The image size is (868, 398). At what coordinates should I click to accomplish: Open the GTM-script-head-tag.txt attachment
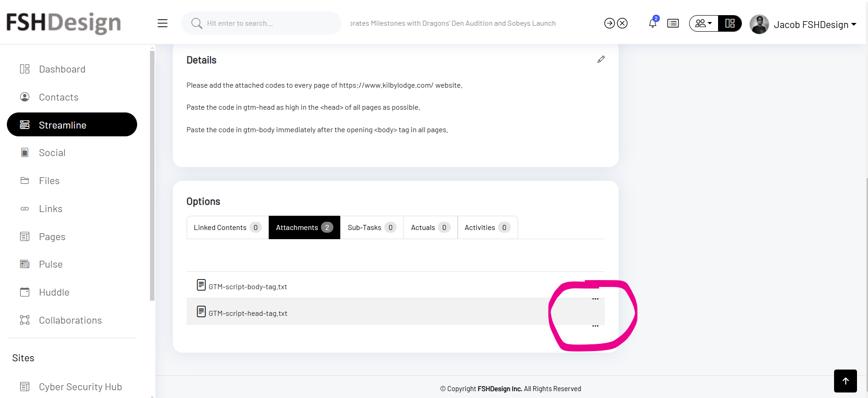248,314
